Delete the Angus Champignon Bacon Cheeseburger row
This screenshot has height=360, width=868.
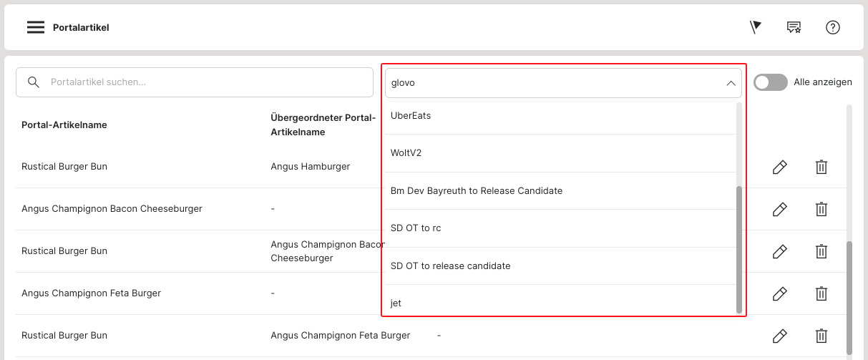pos(821,209)
